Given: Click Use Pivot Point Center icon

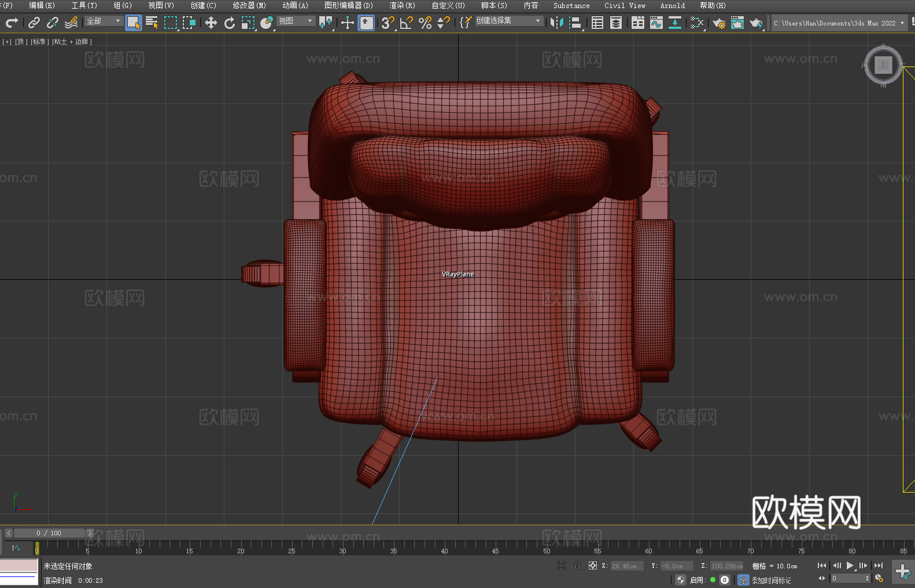Looking at the screenshot, I should click(326, 23).
